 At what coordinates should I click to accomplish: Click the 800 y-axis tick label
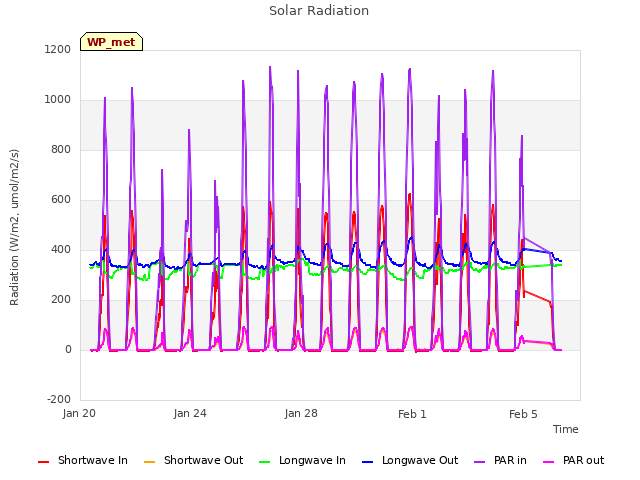tap(61, 149)
